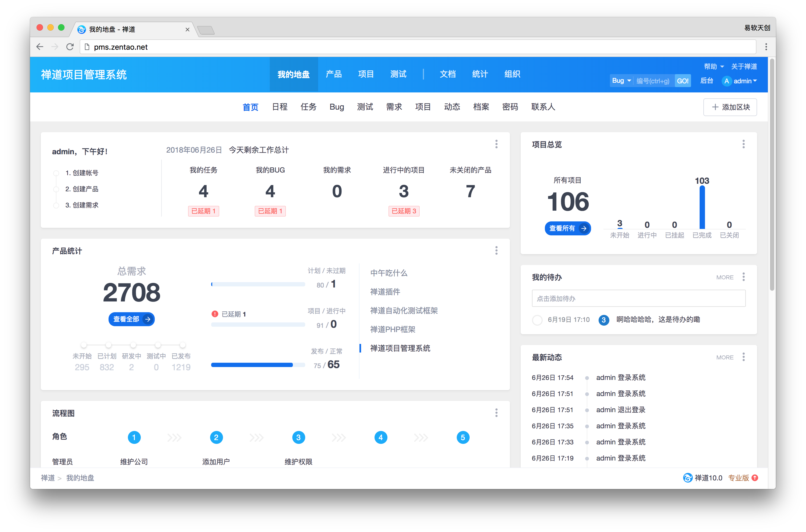The image size is (806, 532).
Task: Switch to the Bug sub-tab
Action: (337, 107)
